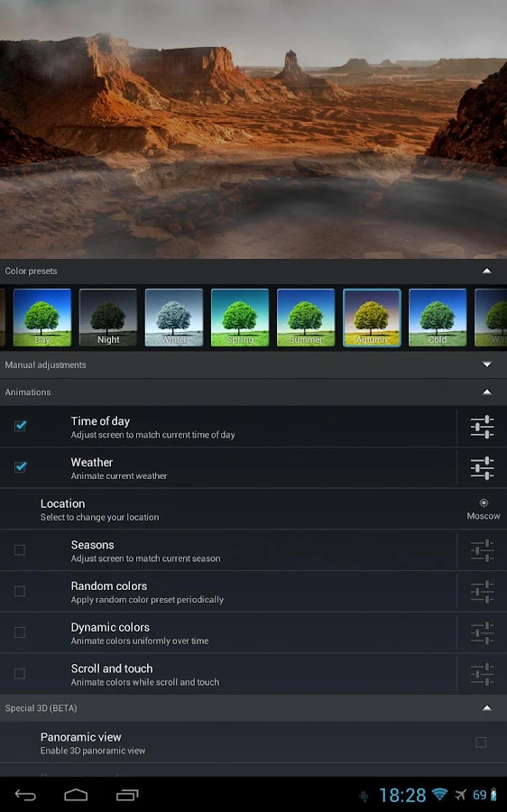Open the Location setting row
The width and height of the screenshot is (507, 812).
pyautogui.click(x=253, y=509)
